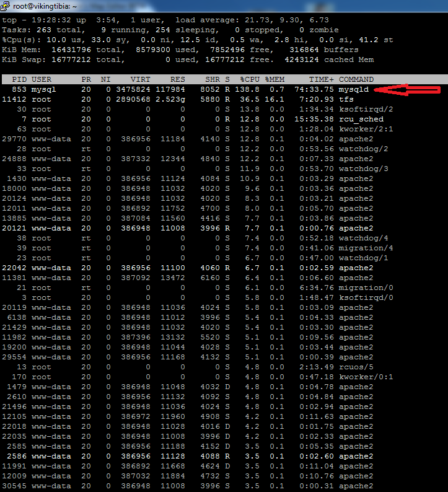Viewport: 448px width, 492px height.
Task: Click the PID column header
Action: click(19, 79)
